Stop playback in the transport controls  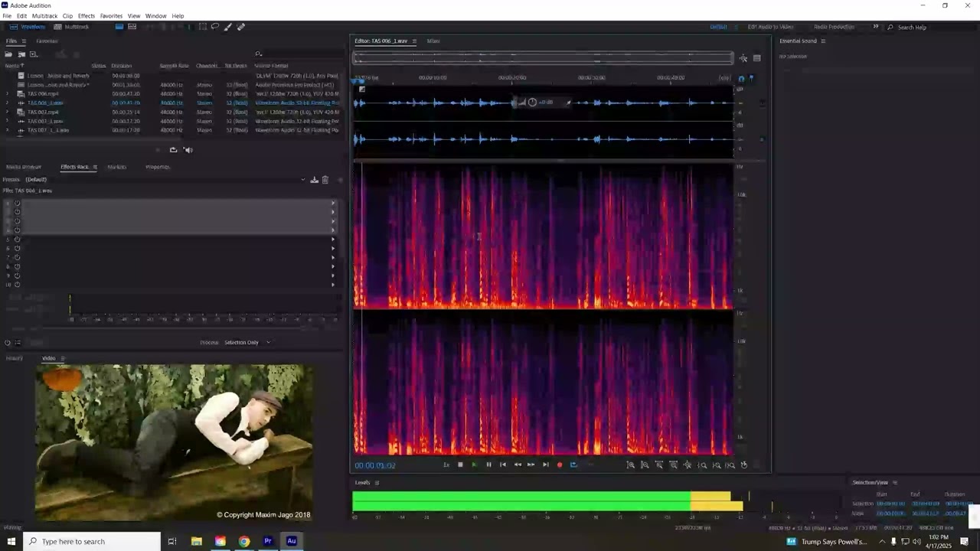click(460, 465)
